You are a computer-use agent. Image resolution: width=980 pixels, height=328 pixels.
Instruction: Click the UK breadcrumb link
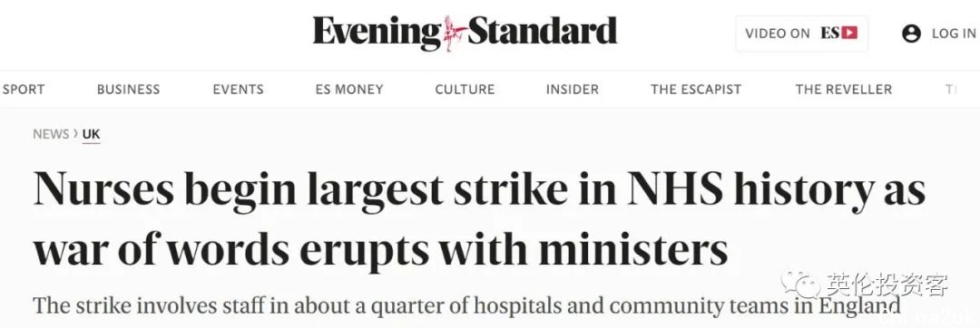pos(92,134)
